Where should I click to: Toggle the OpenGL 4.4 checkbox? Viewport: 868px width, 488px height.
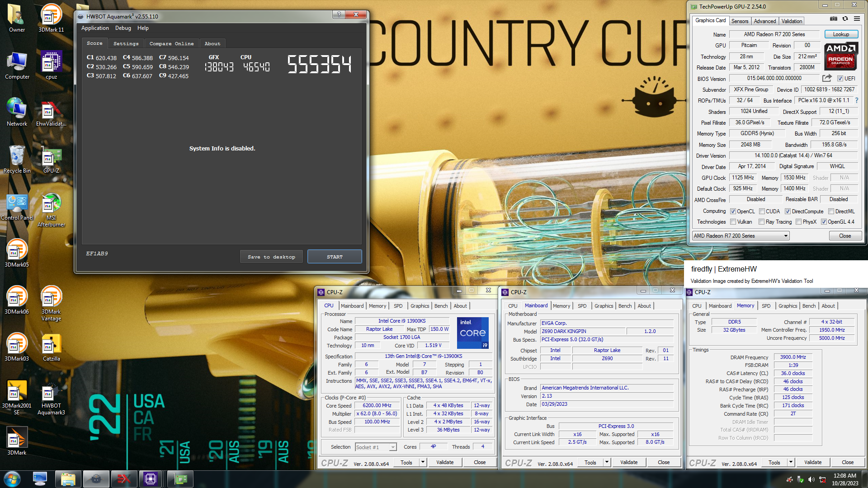pyautogui.click(x=824, y=222)
